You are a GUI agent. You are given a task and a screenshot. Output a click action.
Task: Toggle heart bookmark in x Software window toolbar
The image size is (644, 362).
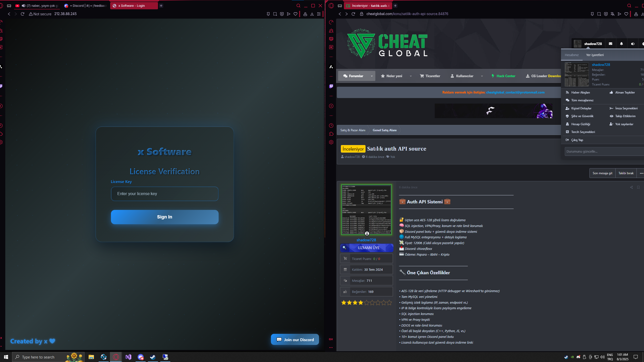[295, 14]
